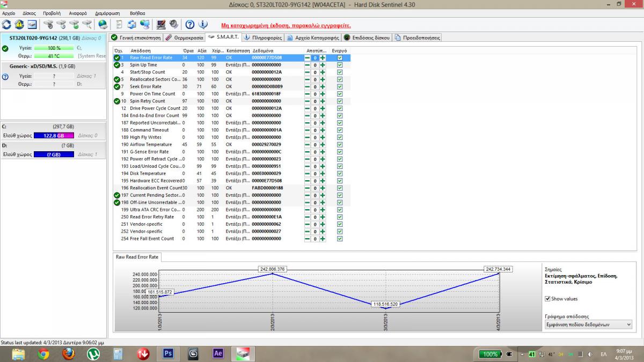Sort by the Κατάσταση column header
Viewport: 644px width, 362px height.
[x=238, y=50]
